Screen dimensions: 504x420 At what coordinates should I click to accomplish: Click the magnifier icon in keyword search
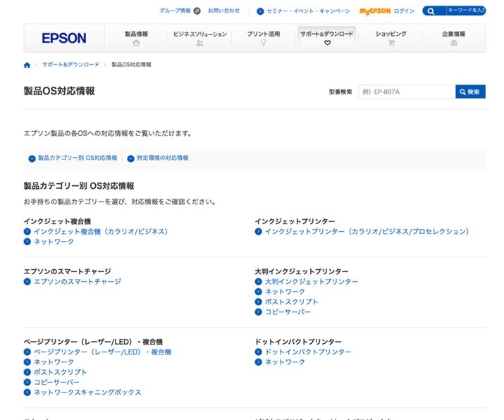430,11
